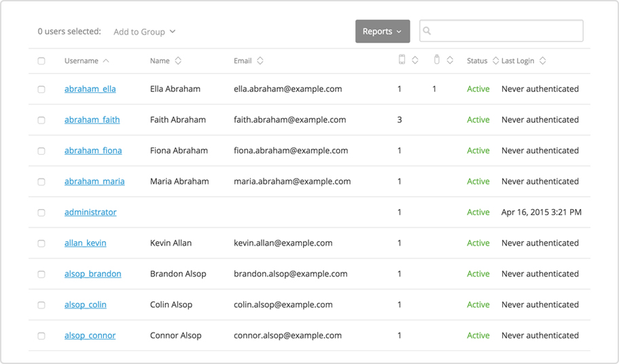619x364 pixels.
Task: Sort by Email column arrows
Action: (260, 61)
